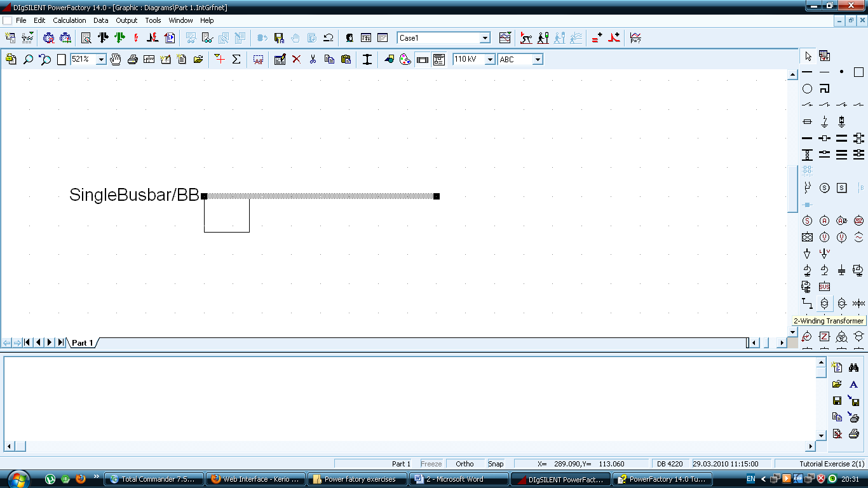Open the color palette icon
Image resolution: width=868 pixels, height=488 pixels.
point(405,59)
